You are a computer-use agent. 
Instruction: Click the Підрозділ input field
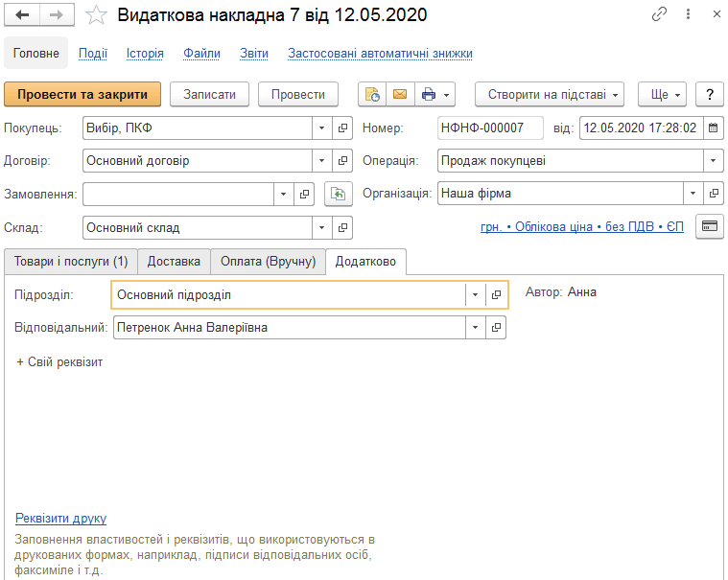click(x=289, y=294)
